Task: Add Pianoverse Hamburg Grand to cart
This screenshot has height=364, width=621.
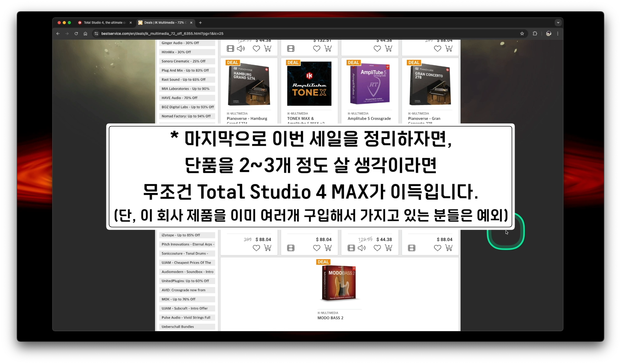Action: (x=267, y=248)
